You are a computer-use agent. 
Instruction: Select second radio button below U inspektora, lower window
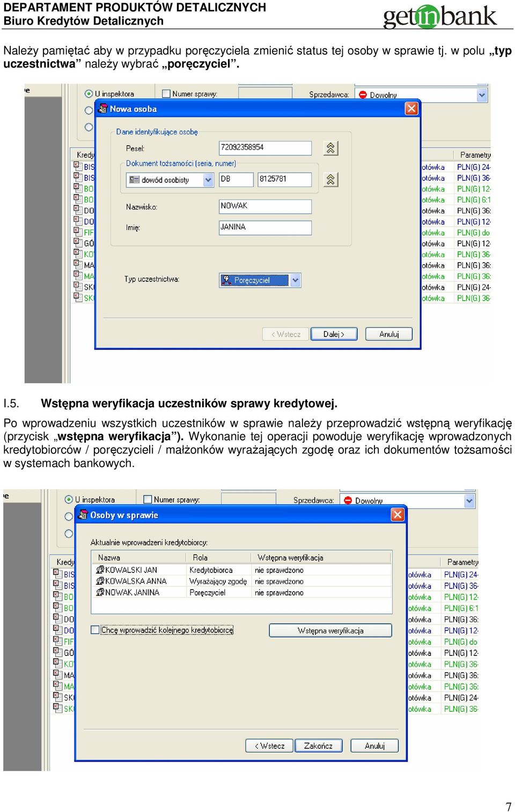[69, 516]
